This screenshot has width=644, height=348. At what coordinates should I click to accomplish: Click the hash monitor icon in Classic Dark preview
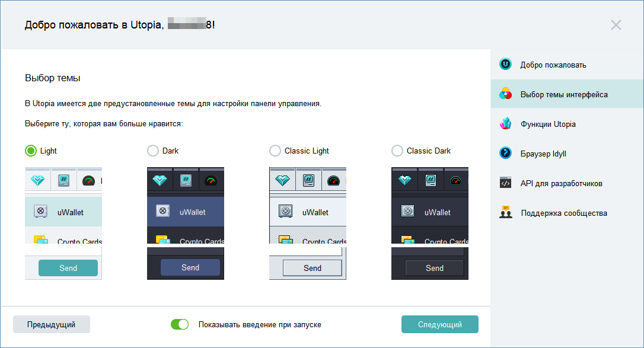(x=431, y=180)
